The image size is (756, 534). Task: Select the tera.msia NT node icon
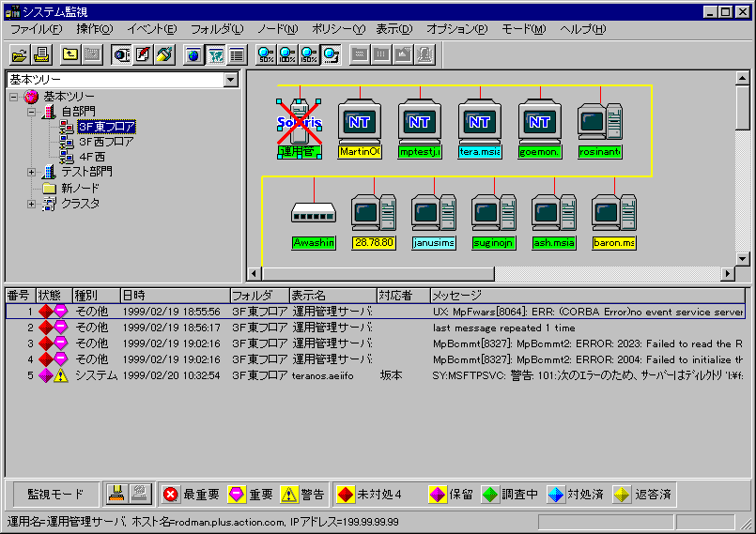pos(480,122)
